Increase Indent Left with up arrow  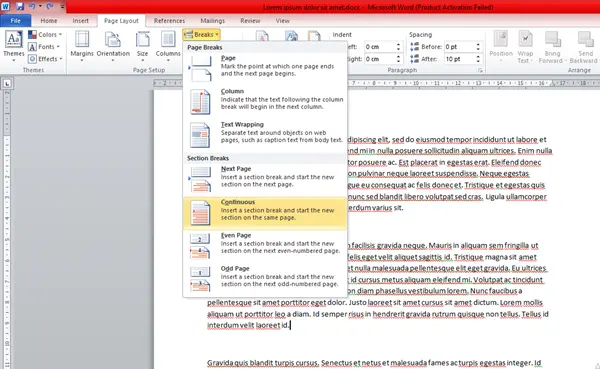(398, 44)
